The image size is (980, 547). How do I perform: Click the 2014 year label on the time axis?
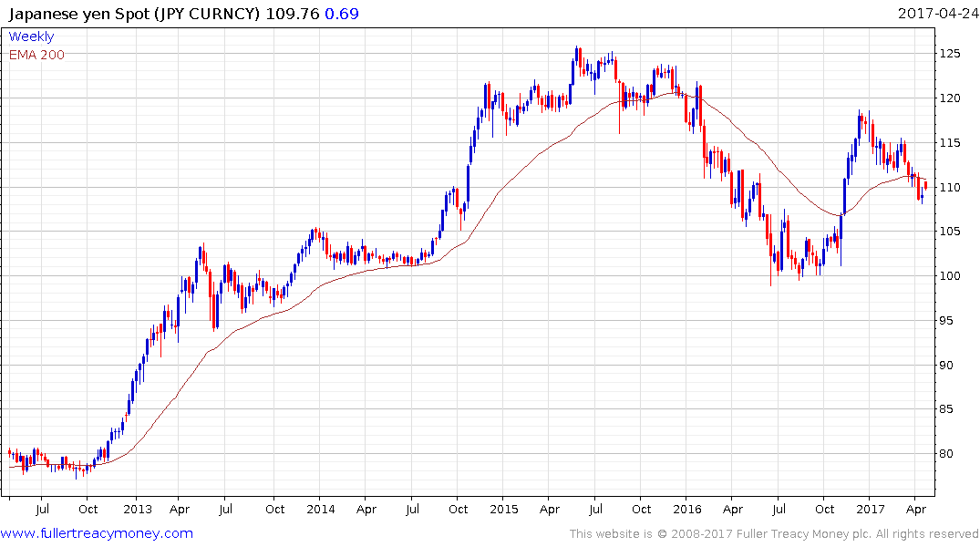coord(321,510)
